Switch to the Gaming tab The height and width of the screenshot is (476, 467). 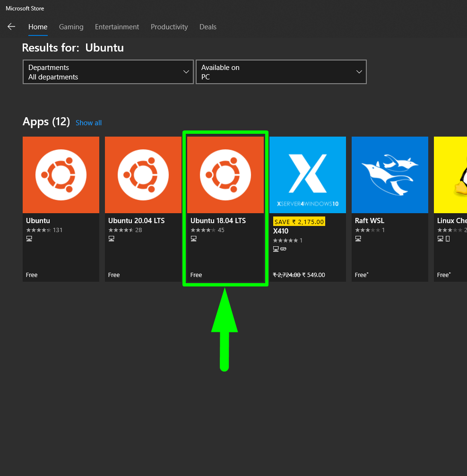pyautogui.click(x=71, y=27)
